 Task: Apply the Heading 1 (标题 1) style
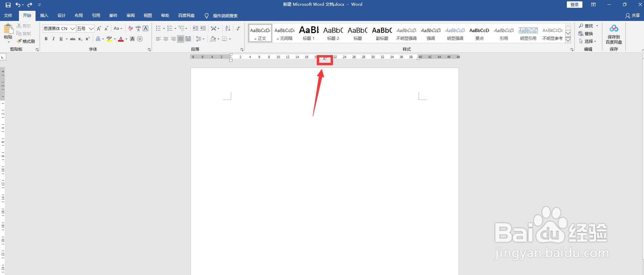[x=309, y=33]
